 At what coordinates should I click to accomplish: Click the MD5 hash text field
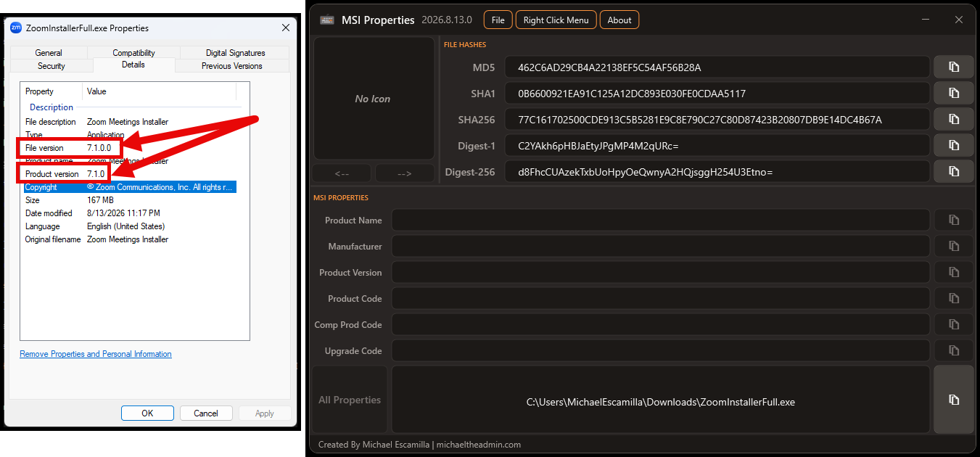[717, 67]
